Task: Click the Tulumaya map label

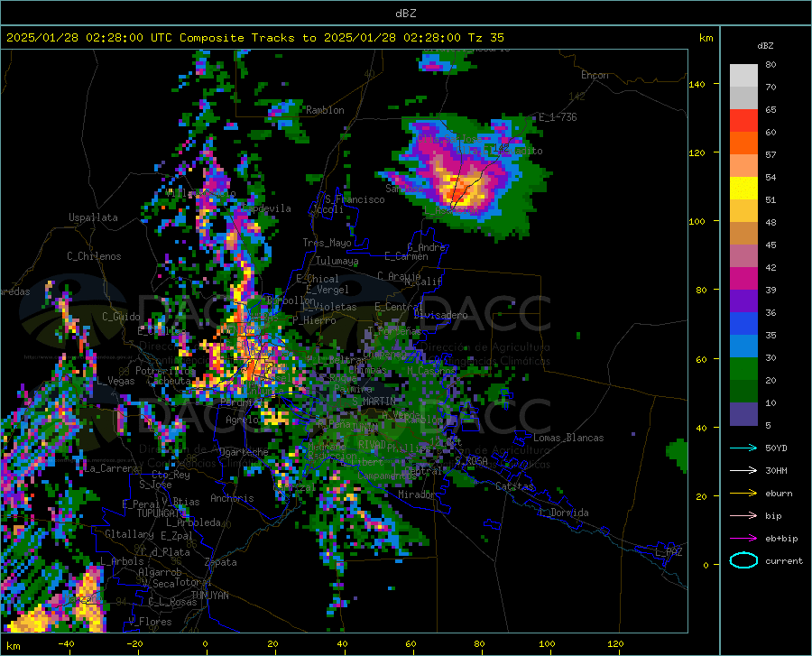Action: click(x=337, y=261)
